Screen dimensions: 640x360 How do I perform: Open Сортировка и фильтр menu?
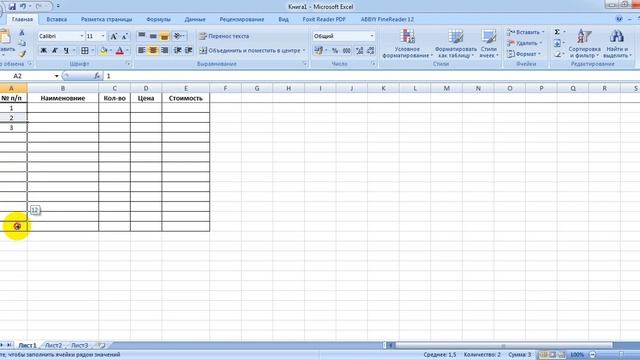584,44
